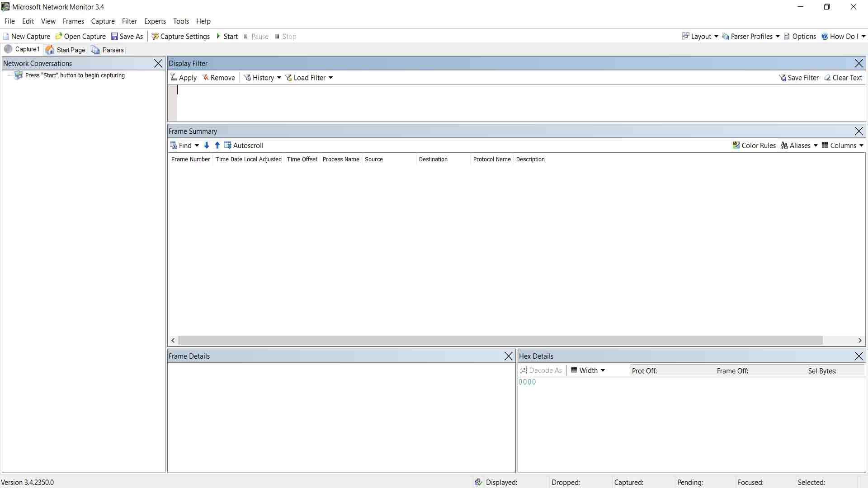Click the New Capture toolbar icon
The height and width of the screenshot is (488, 868).
click(x=6, y=36)
